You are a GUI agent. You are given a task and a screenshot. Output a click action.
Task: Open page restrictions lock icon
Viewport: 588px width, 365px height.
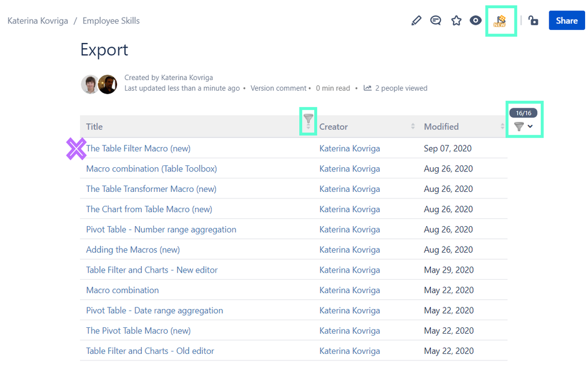pos(533,21)
